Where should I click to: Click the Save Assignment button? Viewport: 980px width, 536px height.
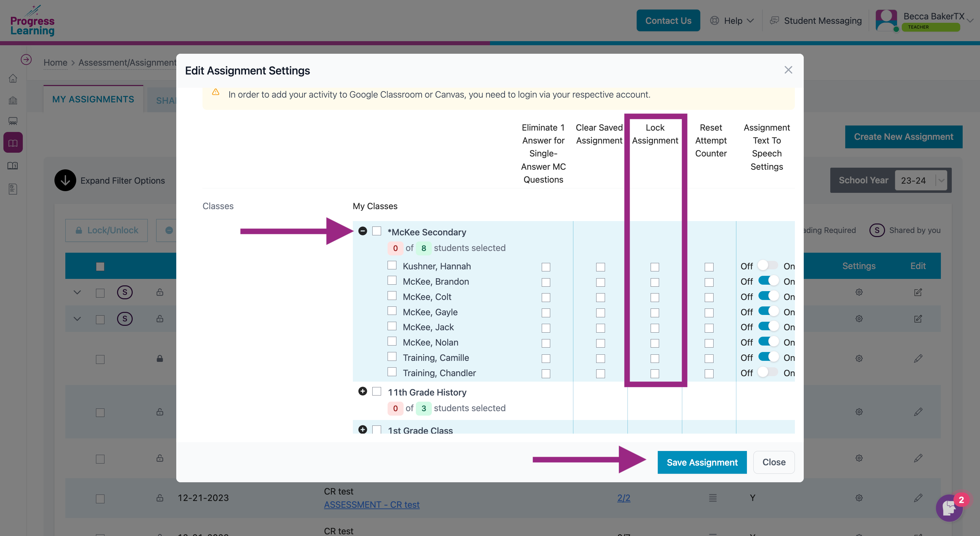click(x=702, y=462)
